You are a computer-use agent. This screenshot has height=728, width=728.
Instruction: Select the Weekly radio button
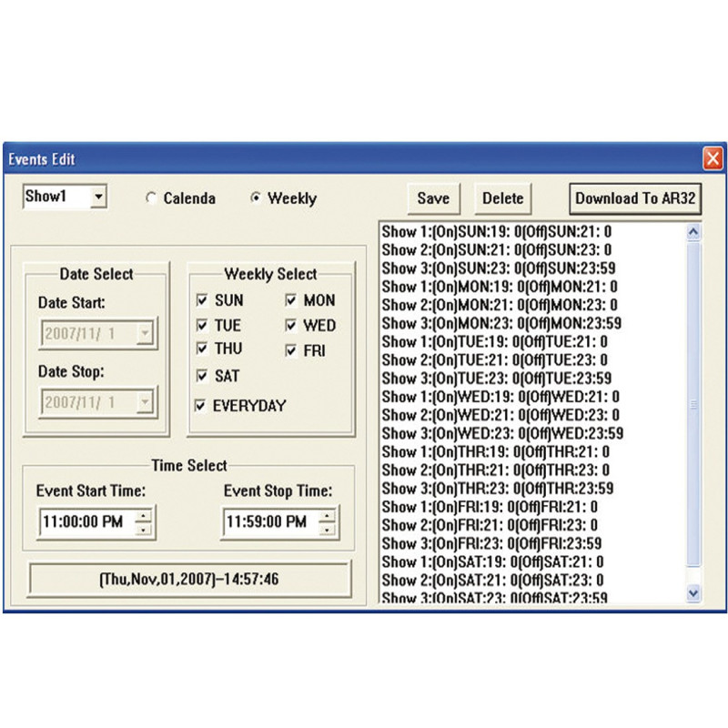pyautogui.click(x=256, y=198)
